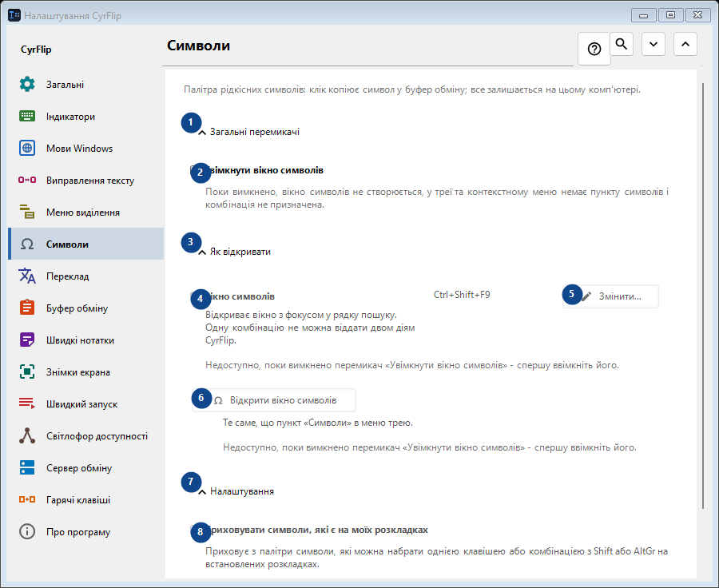This screenshot has height=588, width=719.
Task: Go to the Гарячі клавіші page
Action: pyautogui.click(x=86, y=500)
